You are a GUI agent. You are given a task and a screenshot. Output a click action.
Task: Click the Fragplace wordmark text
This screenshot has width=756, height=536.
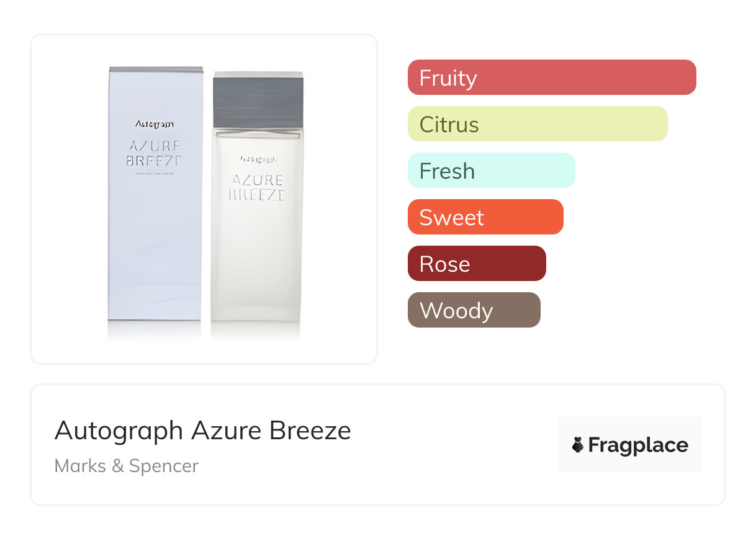638,445
